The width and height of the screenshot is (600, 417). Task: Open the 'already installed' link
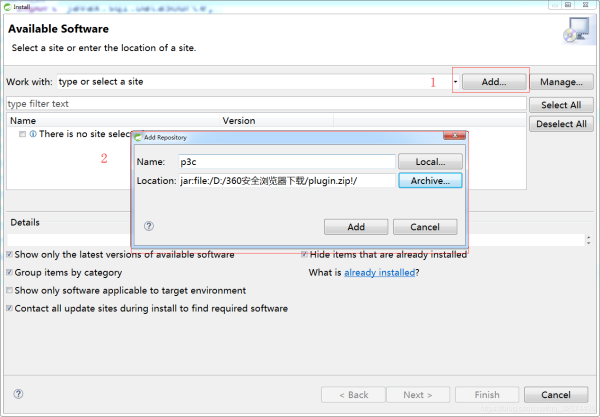tap(379, 273)
